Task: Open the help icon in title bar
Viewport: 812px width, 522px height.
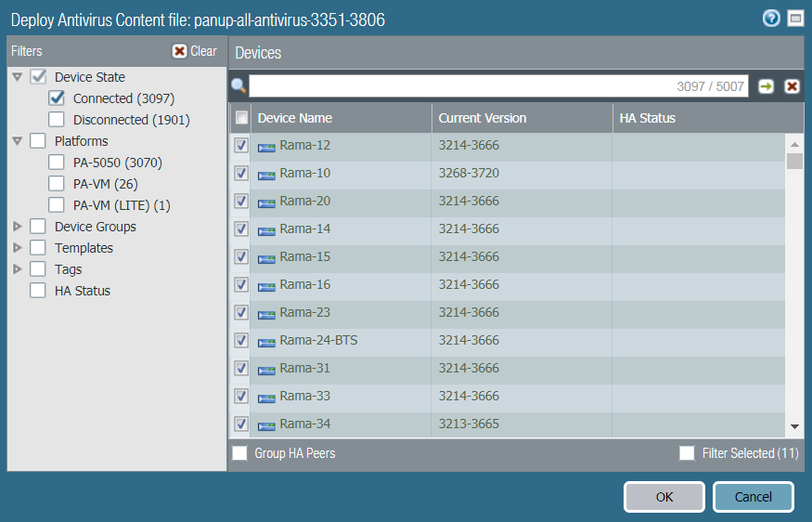Action: 771,19
